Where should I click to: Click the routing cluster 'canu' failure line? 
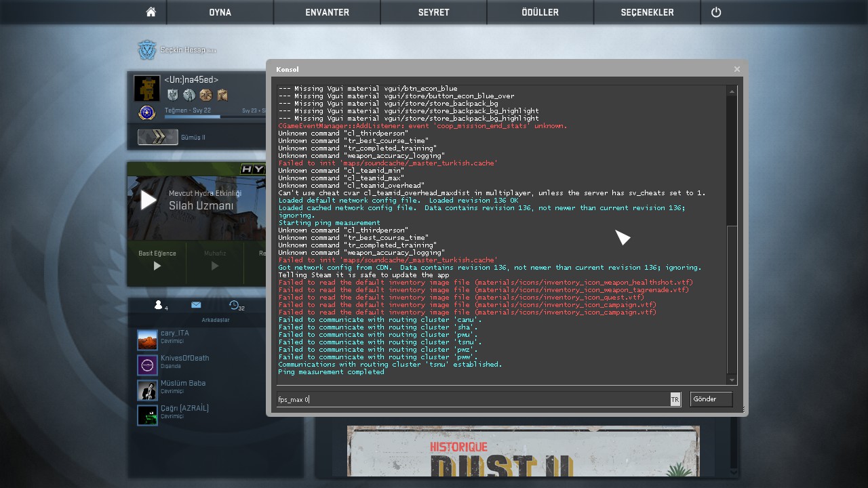click(x=380, y=320)
